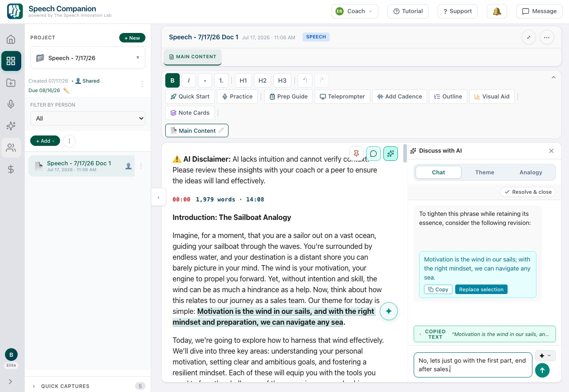569x392 pixels.
Task: Open the dollar billing sidebar icon
Action: (11, 169)
